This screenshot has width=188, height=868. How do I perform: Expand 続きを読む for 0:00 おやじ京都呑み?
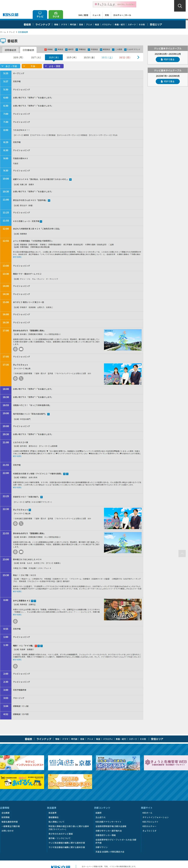17,615
